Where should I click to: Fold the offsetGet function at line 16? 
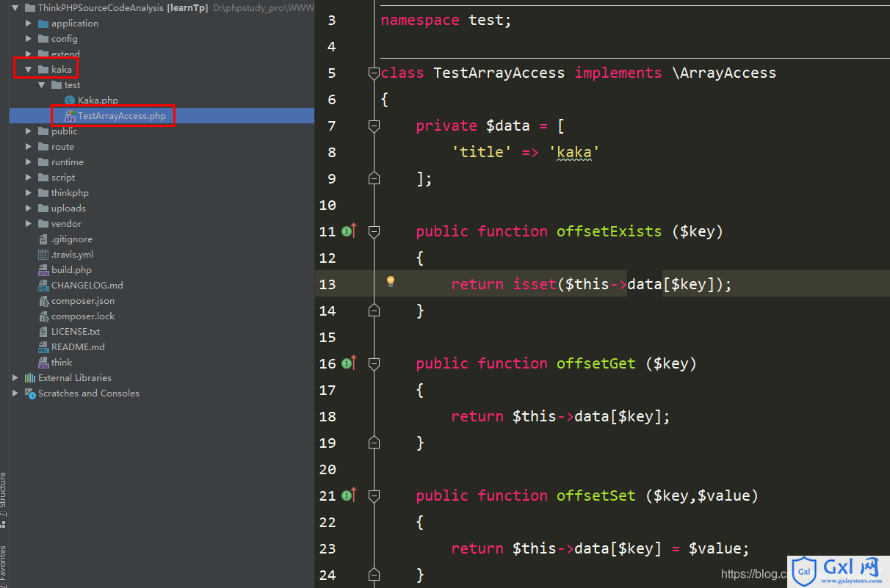tap(374, 363)
